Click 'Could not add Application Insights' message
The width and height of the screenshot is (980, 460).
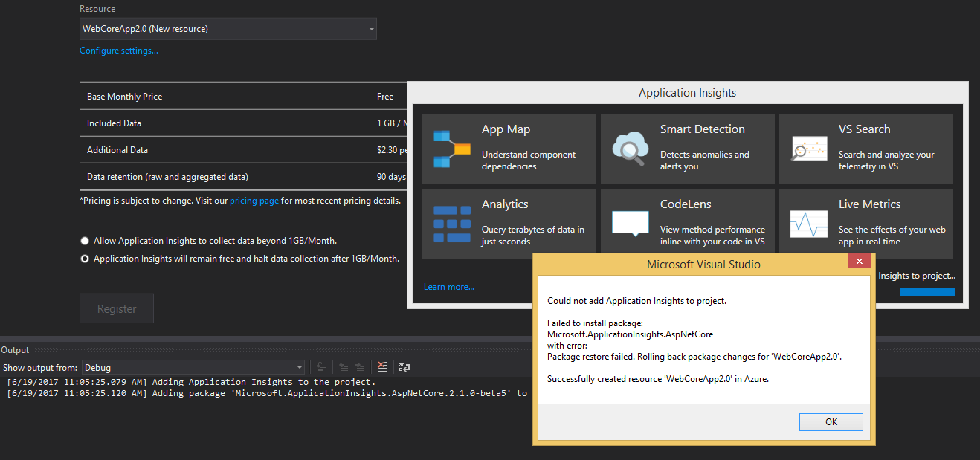pos(636,301)
